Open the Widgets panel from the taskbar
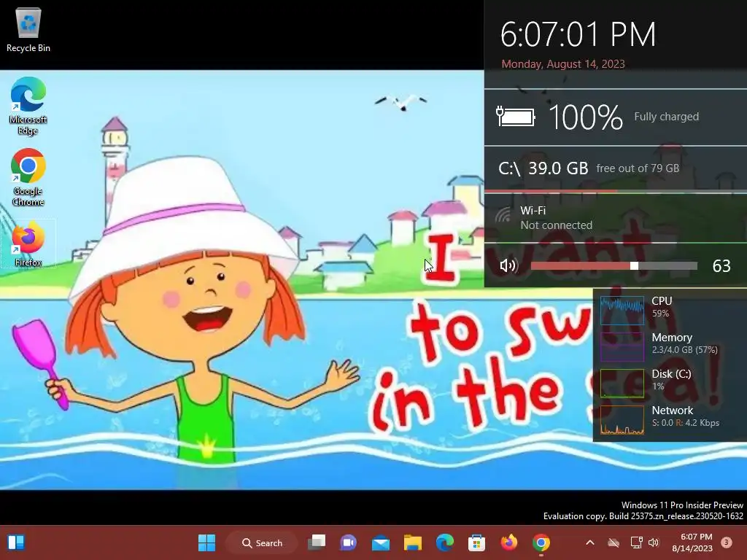Image resolution: width=747 pixels, height=560 pixels. [16, 542]
